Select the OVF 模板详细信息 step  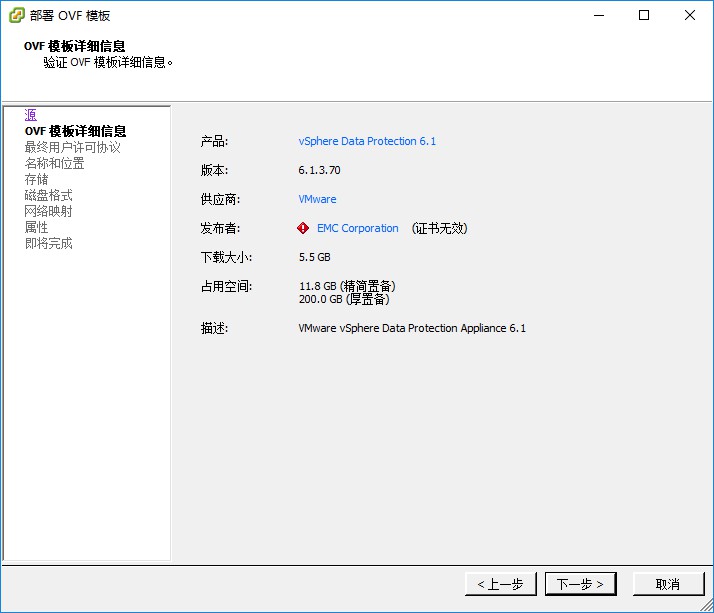(x=75, y=131)
